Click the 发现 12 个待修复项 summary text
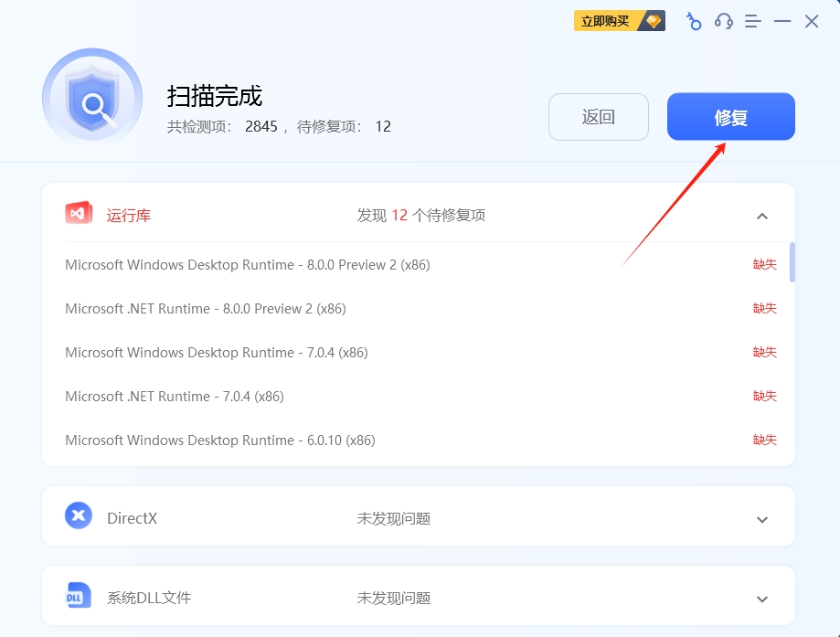 421,216
